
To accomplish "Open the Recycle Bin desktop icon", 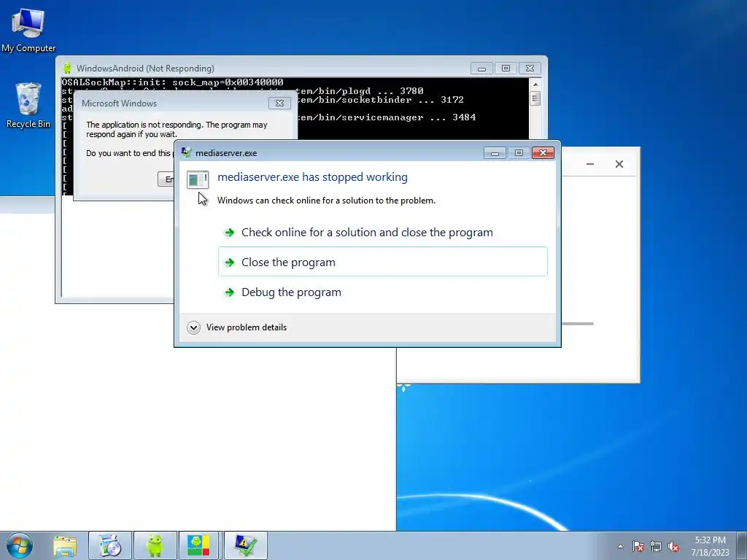I will tap(28, 105).
